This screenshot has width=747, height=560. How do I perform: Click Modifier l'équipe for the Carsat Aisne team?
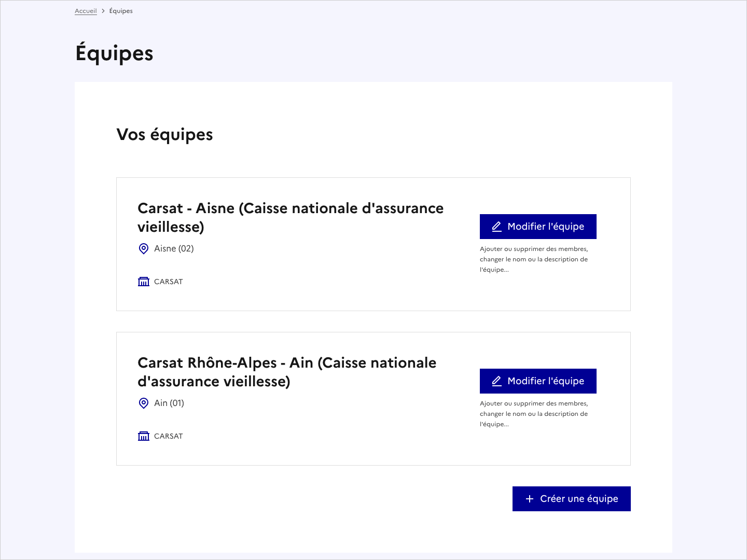[538, 226]
